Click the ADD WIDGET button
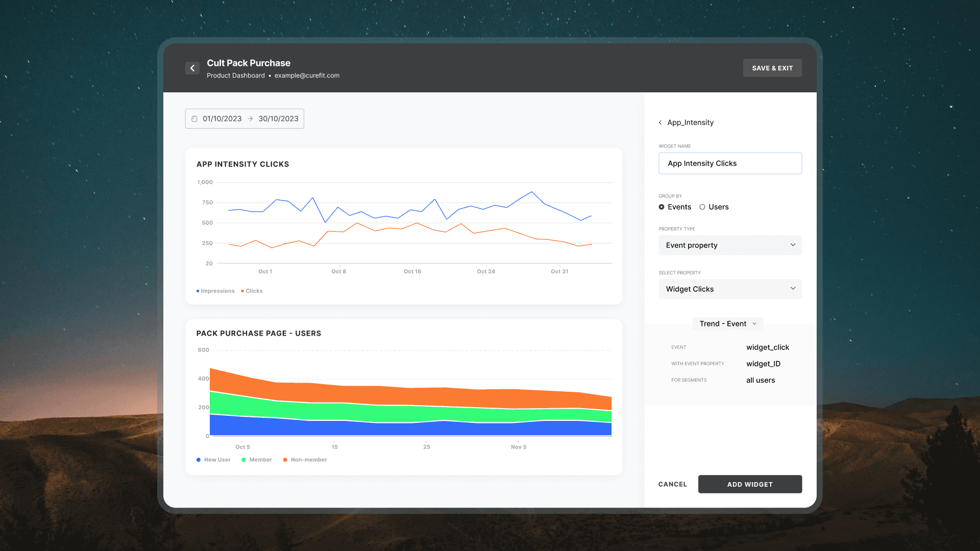The width and height of the screenshot is (980, 551). pos(750,484)
